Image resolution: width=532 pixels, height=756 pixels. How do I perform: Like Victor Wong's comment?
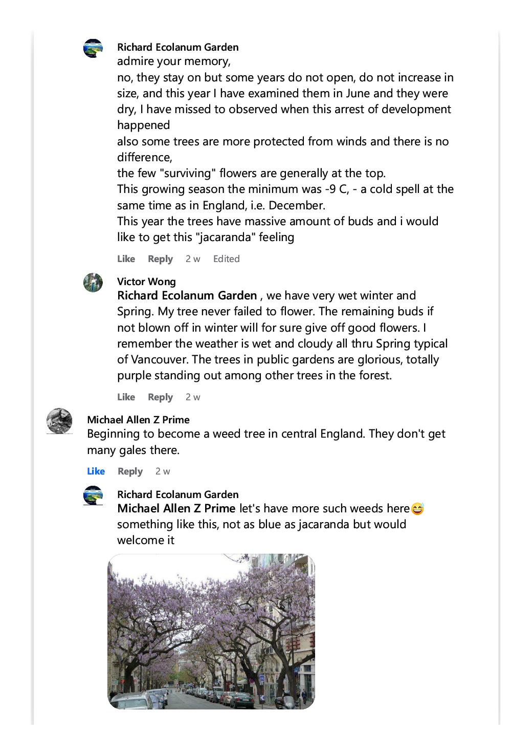click(126, 397)
